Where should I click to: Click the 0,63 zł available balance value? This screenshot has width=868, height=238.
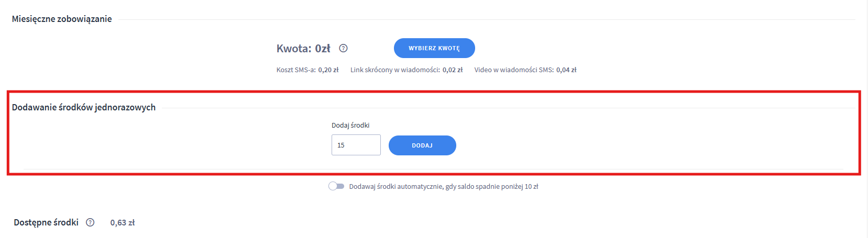[x=122, y=223]
